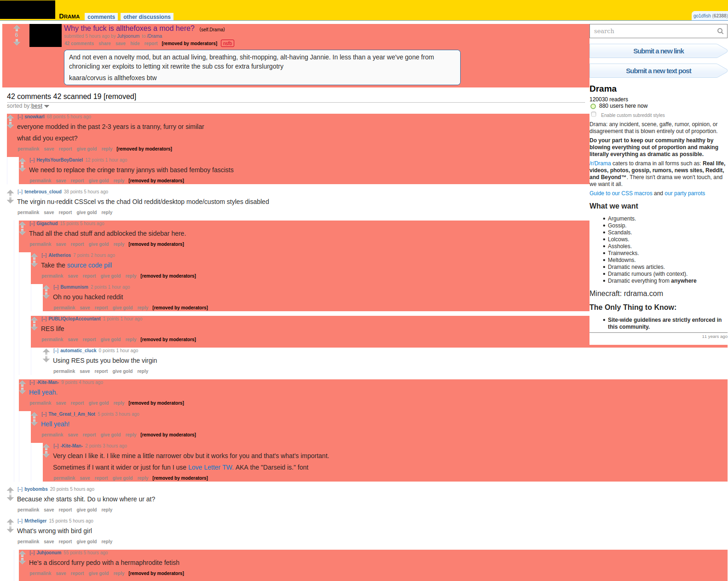Downvote HeyItsYourBoyDaniel's comment

[22, 169]
